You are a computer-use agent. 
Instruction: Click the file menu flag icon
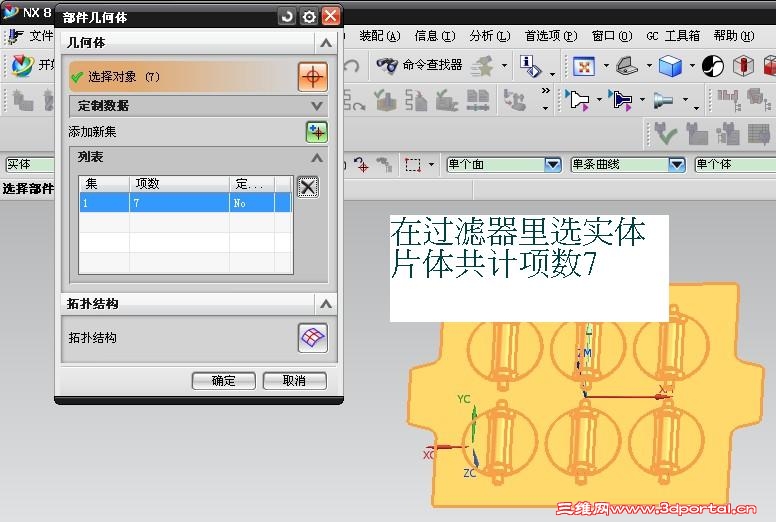coord(16,37)
